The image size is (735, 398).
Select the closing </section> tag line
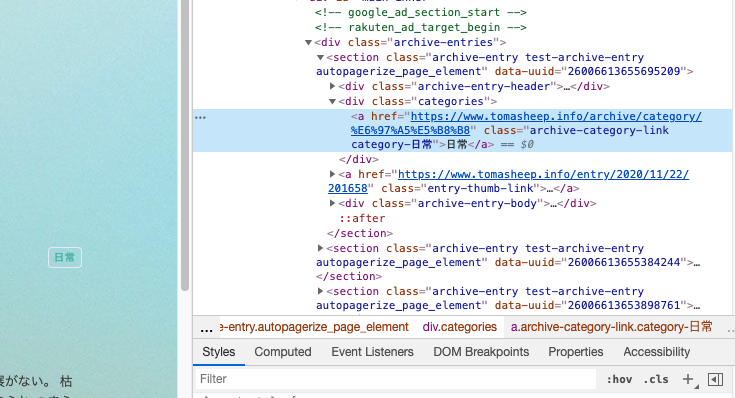[x=360, y=233]
